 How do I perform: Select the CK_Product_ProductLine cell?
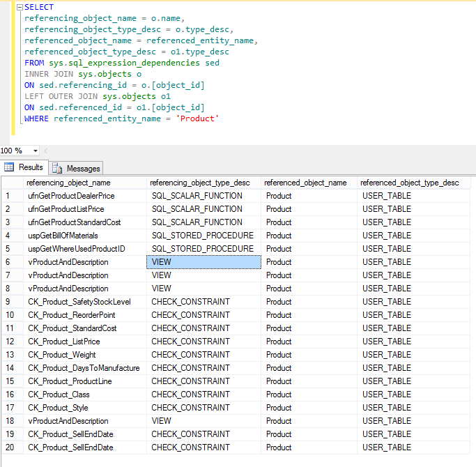tap(85, 381)
